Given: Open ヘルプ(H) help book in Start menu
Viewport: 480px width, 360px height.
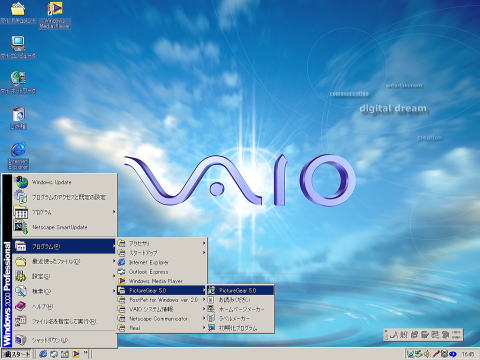Looking at the screenshot, I should click(65, 306).
